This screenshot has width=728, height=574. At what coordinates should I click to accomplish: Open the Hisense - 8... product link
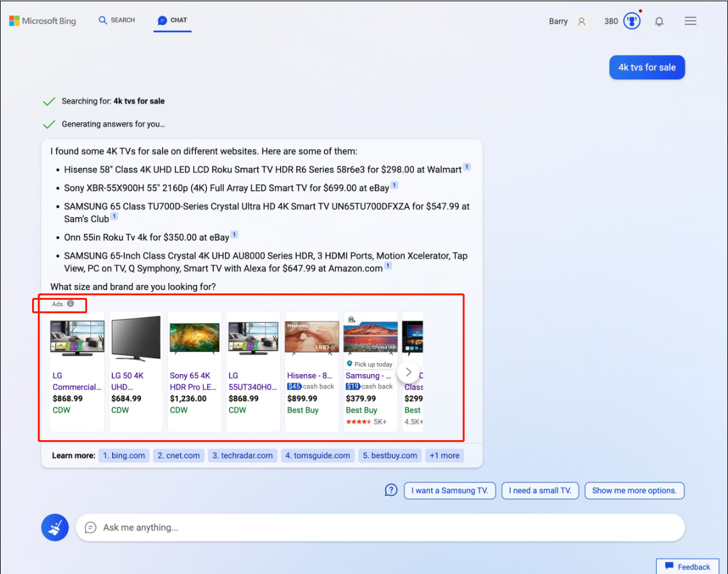click(310, 376)
